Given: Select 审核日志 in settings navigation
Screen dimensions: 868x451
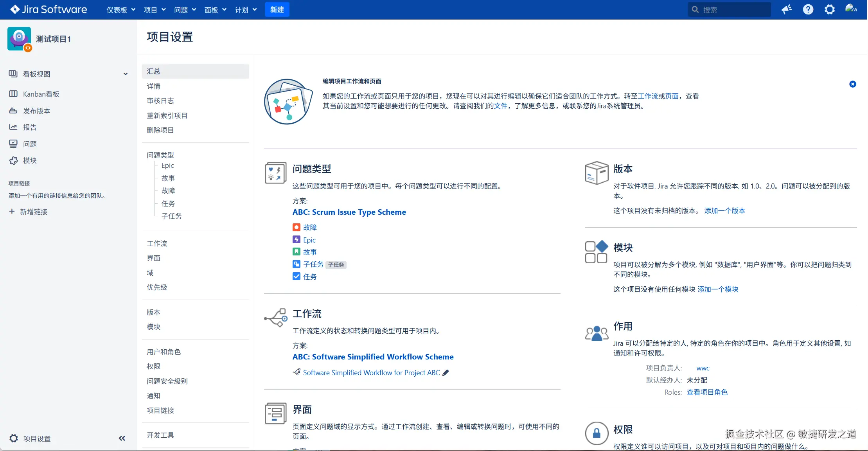Looking at the screenshot, I should click(x=160, y=101).
